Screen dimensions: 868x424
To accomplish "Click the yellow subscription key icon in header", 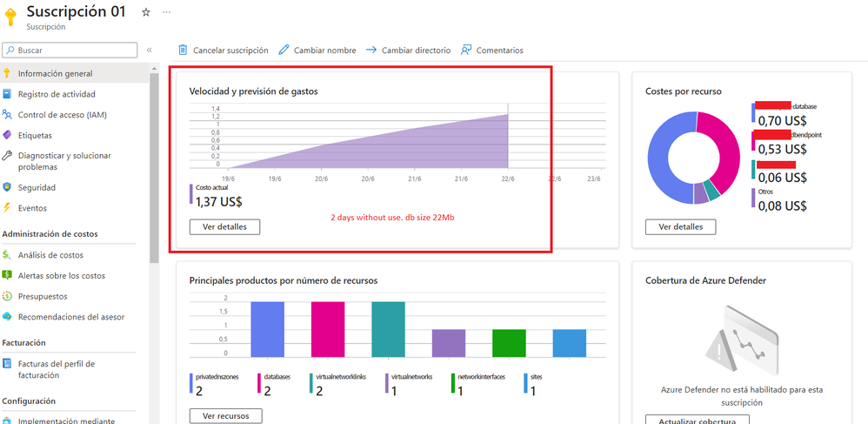I will (x=11, y=16).
